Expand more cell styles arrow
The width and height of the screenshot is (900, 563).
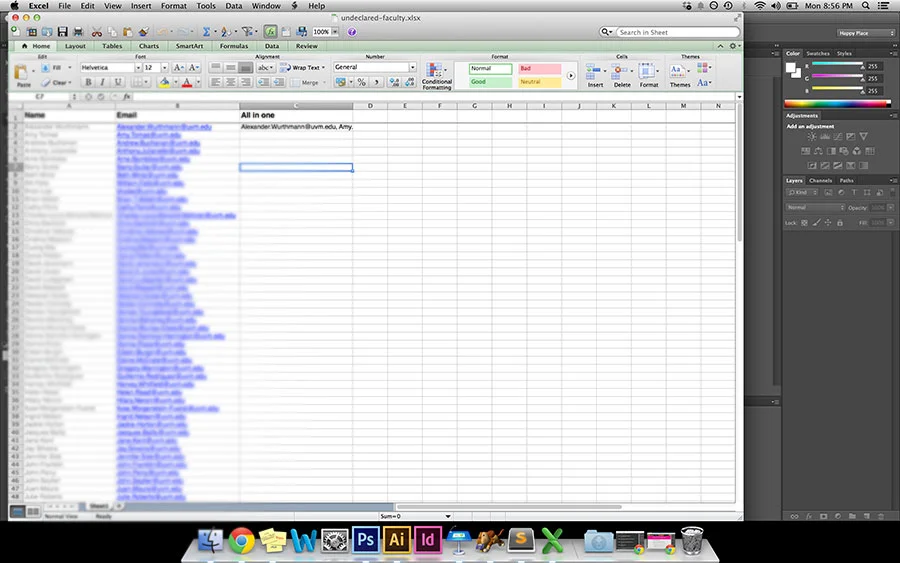pyautogui.click(x=571, y=75)
